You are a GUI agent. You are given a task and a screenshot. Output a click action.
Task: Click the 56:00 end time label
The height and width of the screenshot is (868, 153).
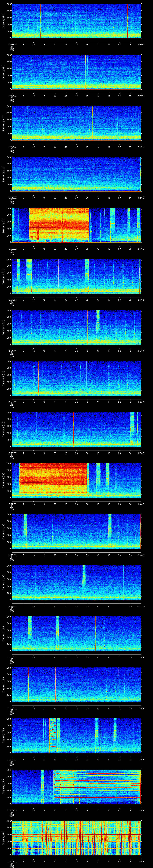pos(141,402)
